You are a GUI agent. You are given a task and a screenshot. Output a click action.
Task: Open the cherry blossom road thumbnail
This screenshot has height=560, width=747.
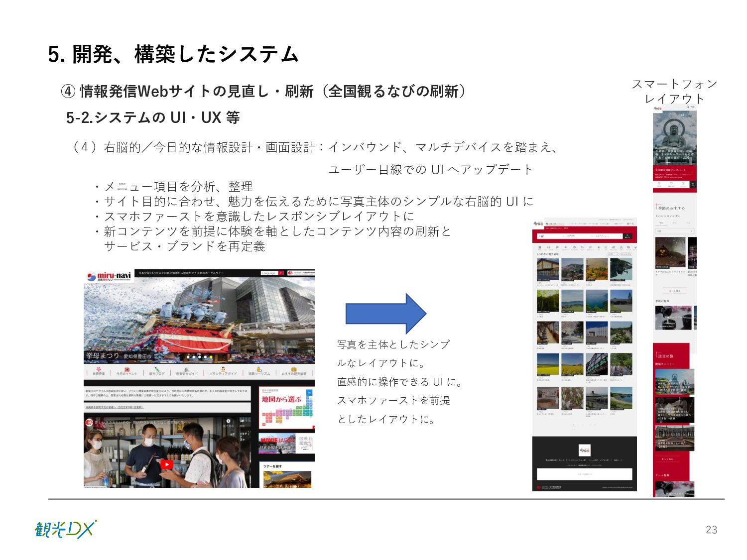click(x=572, y=333)
